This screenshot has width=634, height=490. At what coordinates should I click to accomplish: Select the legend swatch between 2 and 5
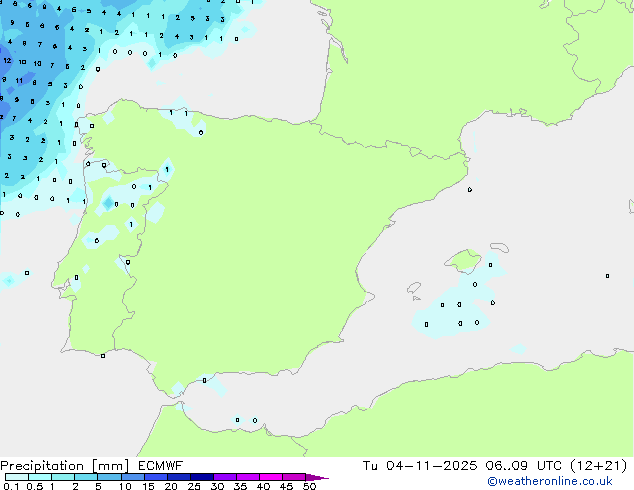(86, 477)
